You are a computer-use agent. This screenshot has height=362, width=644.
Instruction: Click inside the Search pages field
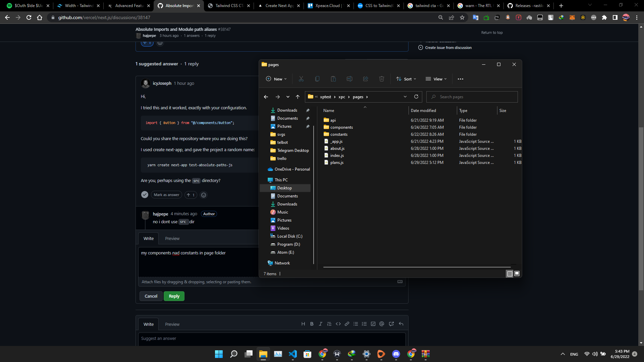click(x=472, y=97)
